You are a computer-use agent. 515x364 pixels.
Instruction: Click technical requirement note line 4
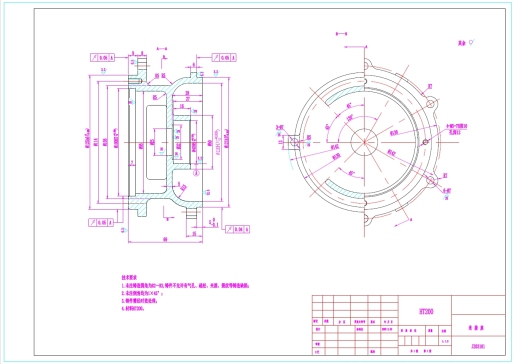click(x=133, y=308)
